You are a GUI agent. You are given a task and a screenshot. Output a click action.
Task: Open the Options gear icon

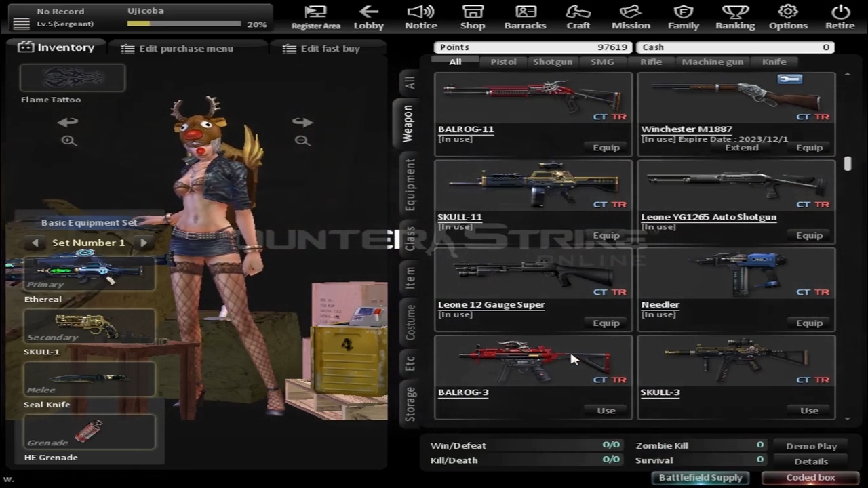click(x=788, y=18)
